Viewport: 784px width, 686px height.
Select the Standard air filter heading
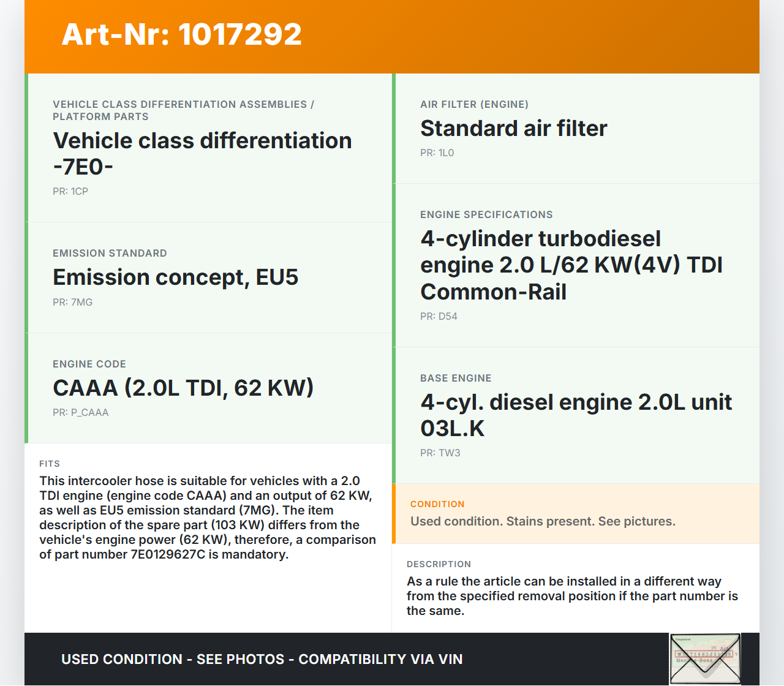(x=513, y=129)
